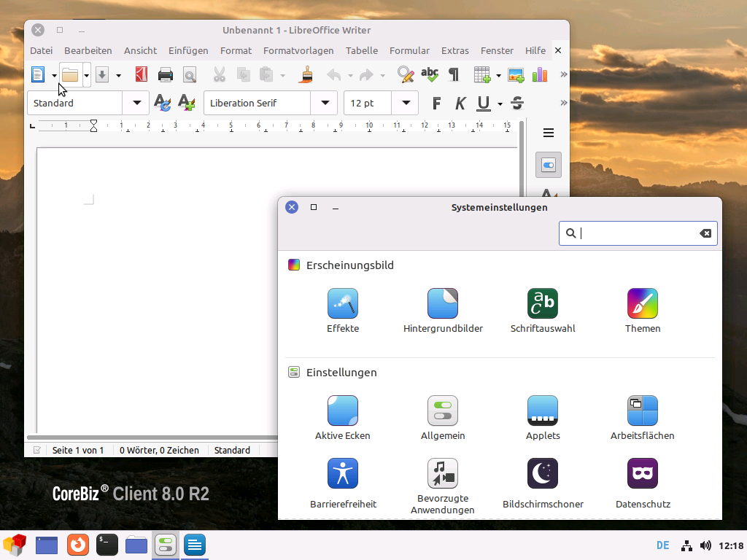Open Bildschirmschoner settings
This screenshot has width=747, height=560.
543,483
